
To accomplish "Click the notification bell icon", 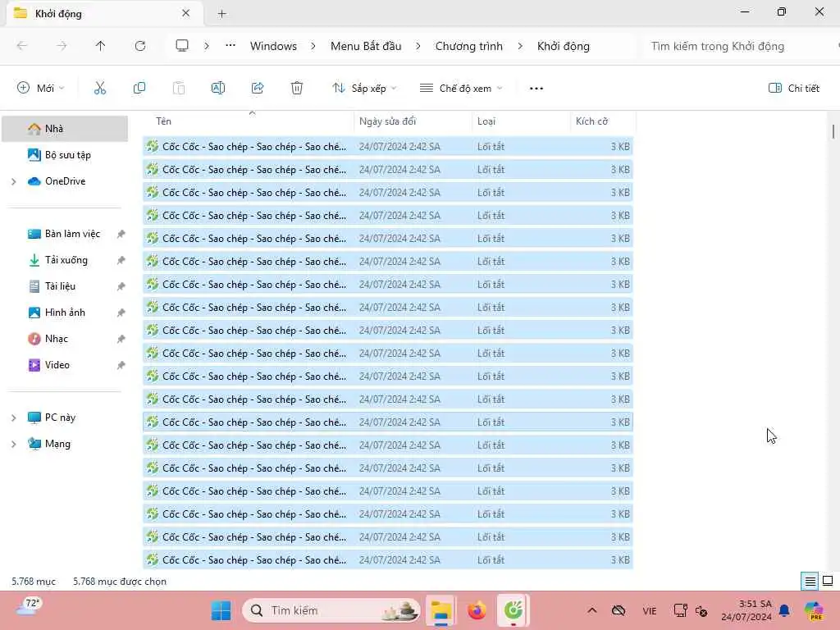I will point(785,610).
